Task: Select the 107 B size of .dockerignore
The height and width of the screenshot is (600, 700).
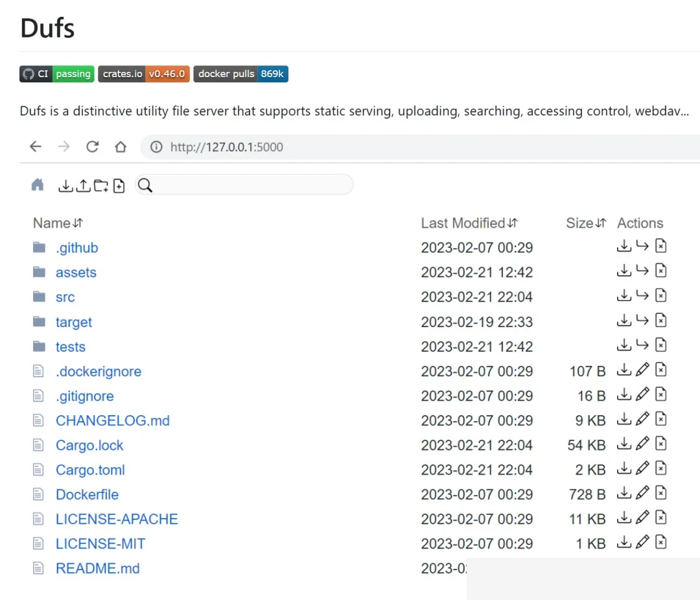Action: pyautogui.click(x=587, y=371)
